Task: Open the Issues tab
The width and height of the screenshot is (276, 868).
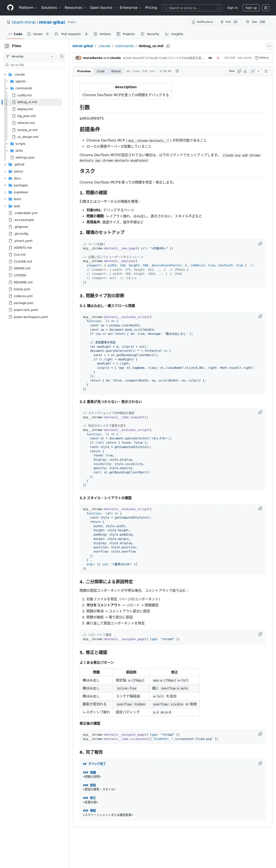Action: [38, 34]
